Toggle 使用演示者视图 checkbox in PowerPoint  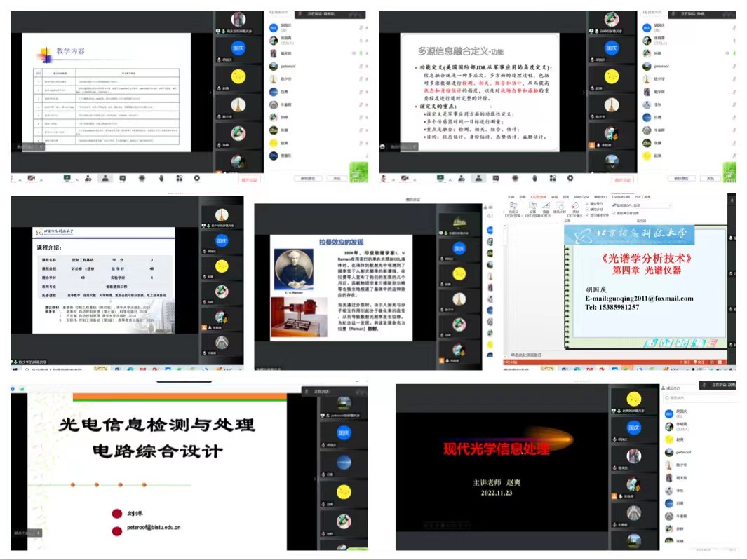click(614, 213)
